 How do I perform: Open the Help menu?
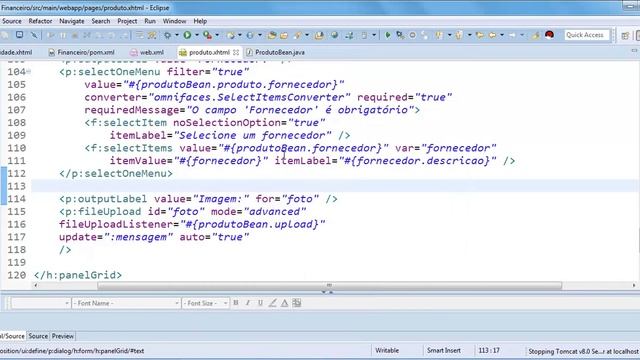pos(200,21)
